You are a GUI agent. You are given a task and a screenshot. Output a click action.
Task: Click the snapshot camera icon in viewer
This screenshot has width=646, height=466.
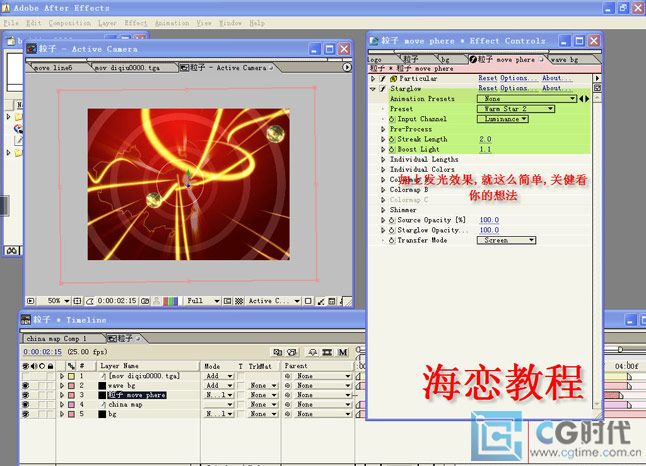point(146,300)
